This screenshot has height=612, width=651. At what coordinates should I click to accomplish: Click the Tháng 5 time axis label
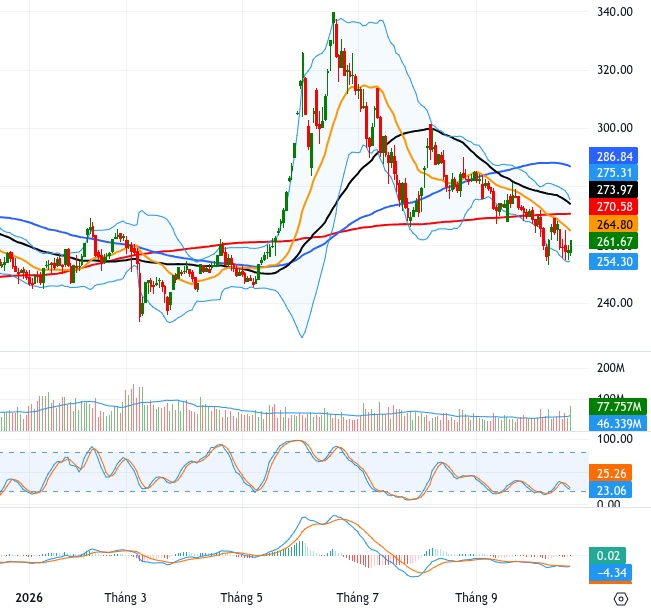pyautogui.click(x=241, y=598)
